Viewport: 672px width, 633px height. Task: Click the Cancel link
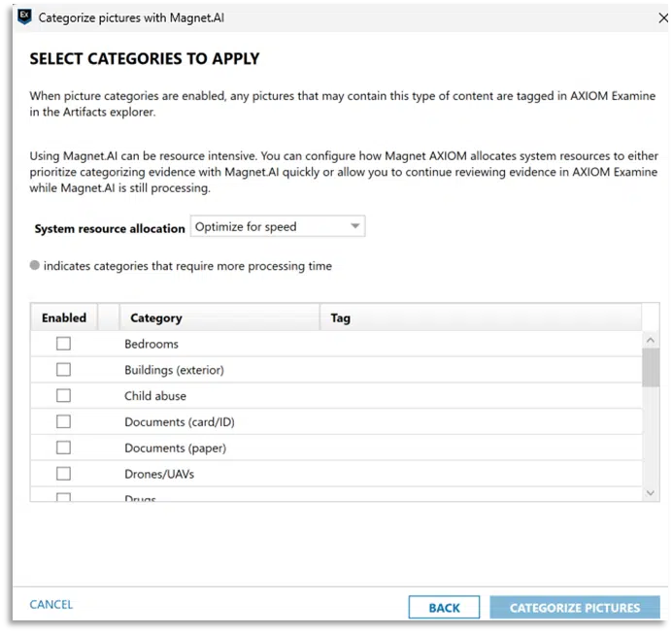pos(51,604)
